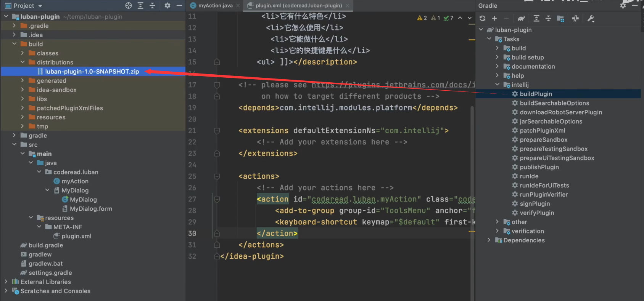The height and width of the screenshot is (301, 644).
Task: Expand the Gradle Dependencies node
Action: coord(489,240)
